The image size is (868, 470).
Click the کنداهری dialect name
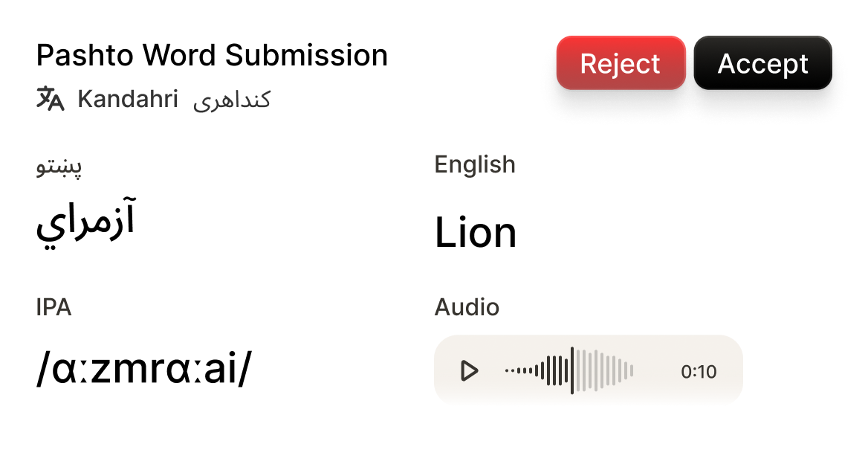click(232, 100)
